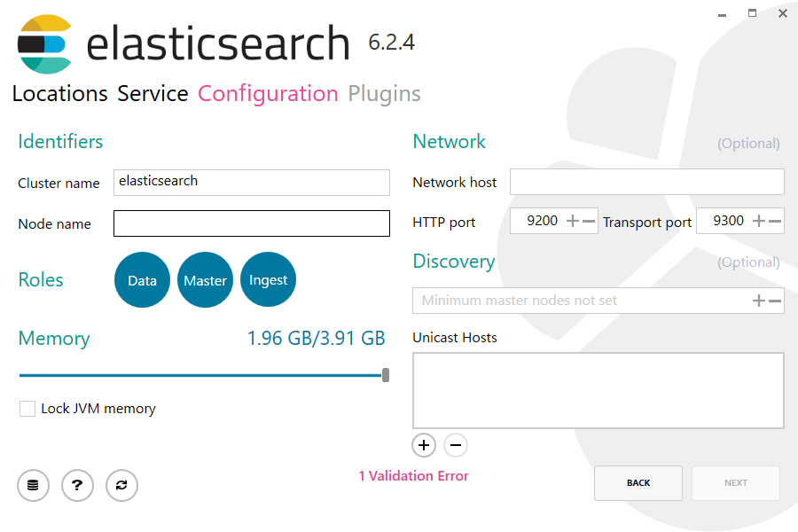Decrease the Transport port value
Image resolution: width=798 pixels, height=532 pixels.
pyautogui.click(x=775, y=221)
